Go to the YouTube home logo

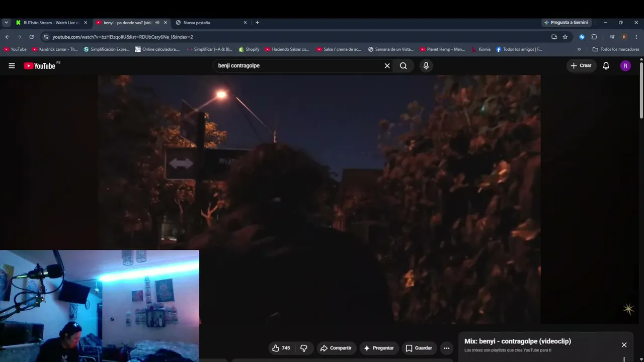coord(40,66)
